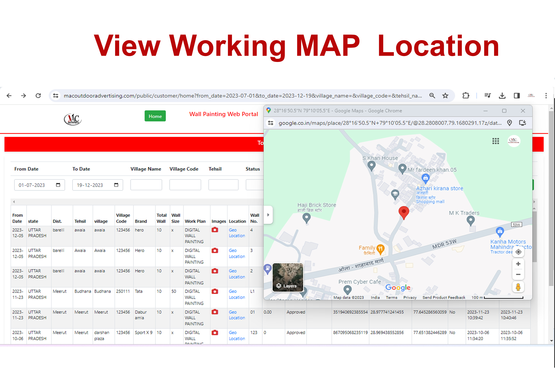The image size is (555, 392).
Task: Click the 'Work Plan' column header
Action: 195,221
